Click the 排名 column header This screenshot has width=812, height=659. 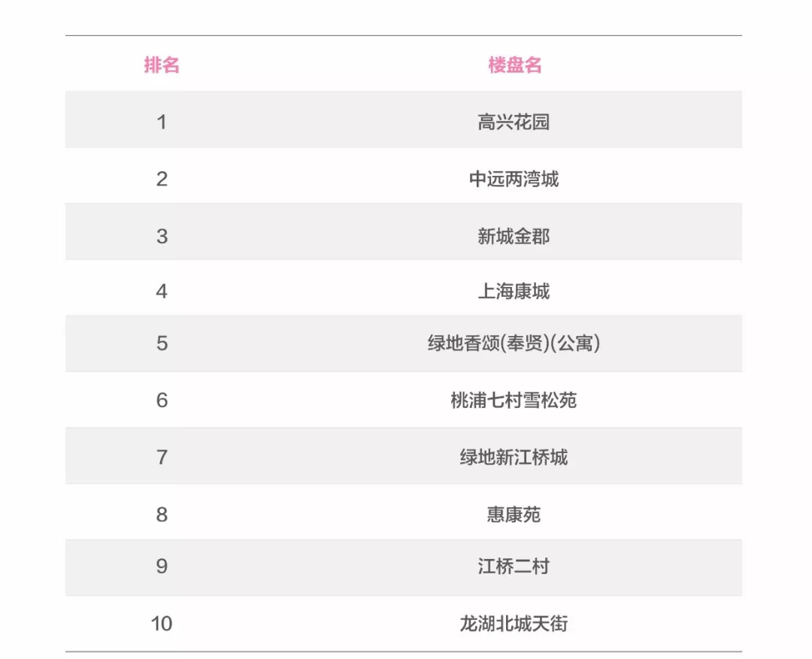pos(162,65)
